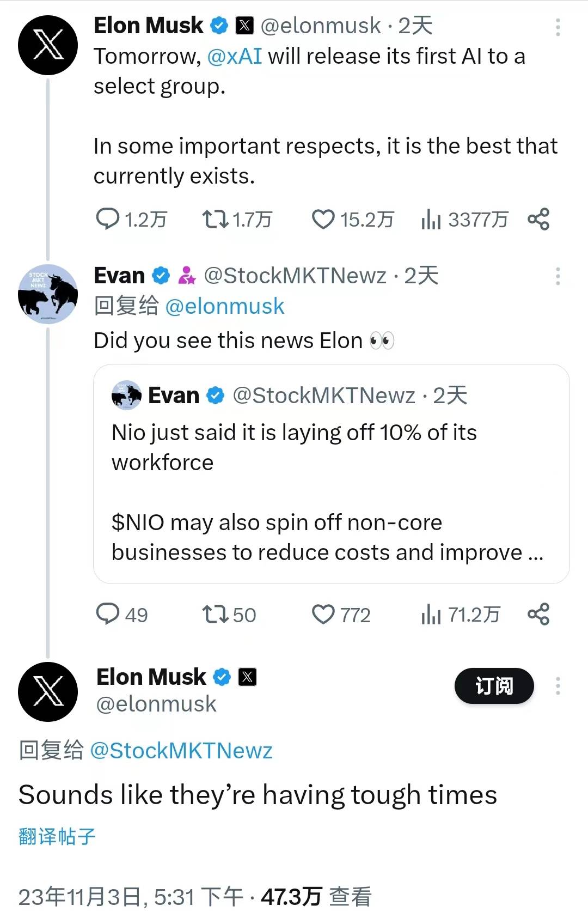Repost Evan's reply with 50 reposts

pos(215,615)
